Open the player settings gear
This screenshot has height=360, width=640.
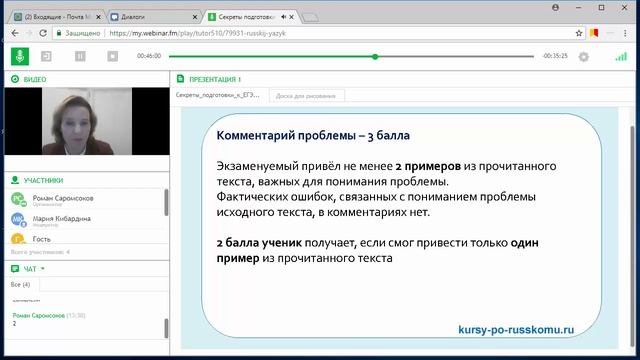[x=584, y=57]
